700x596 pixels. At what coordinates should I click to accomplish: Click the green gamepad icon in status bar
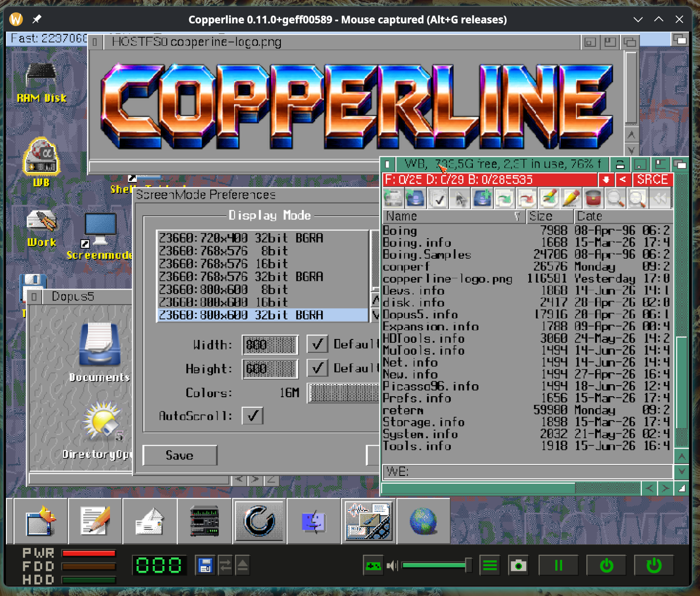tap(373, 566)
